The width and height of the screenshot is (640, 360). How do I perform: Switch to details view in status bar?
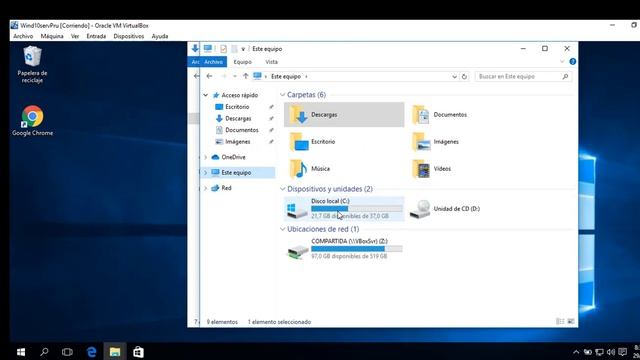click(x=560, y=322)
